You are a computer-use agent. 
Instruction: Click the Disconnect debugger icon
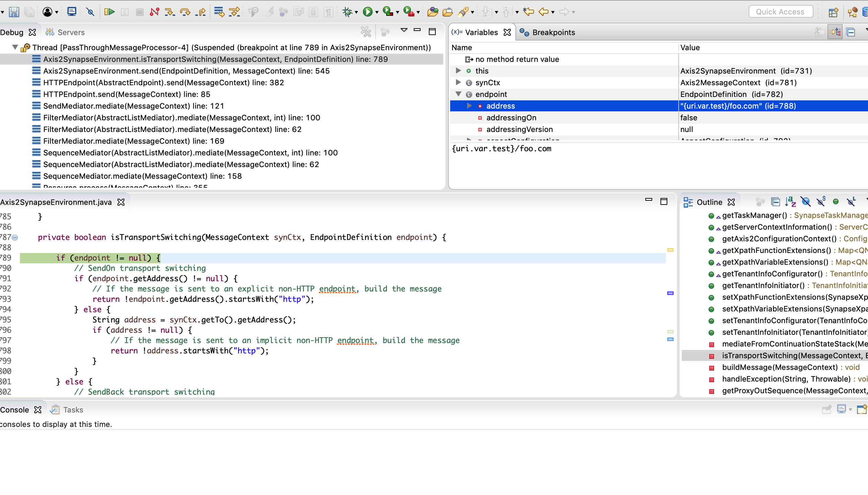[154, 12]
